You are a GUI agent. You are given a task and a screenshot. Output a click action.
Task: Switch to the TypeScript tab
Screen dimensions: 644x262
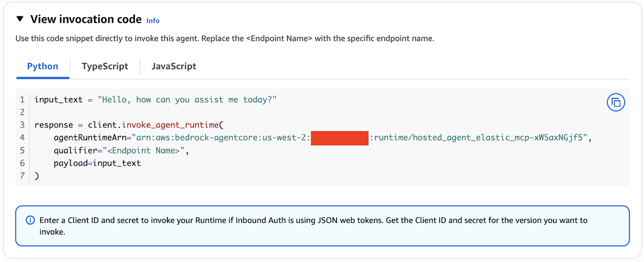(105, 66)
